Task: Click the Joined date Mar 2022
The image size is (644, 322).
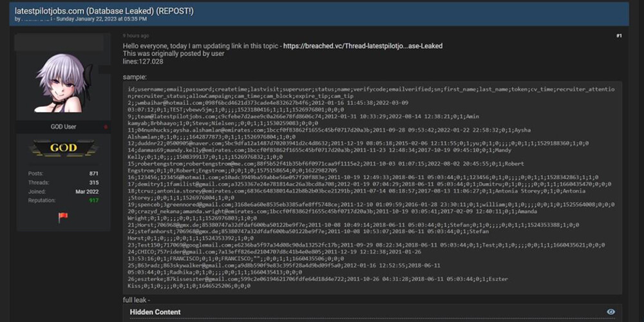Action: (x=87, y=192)
